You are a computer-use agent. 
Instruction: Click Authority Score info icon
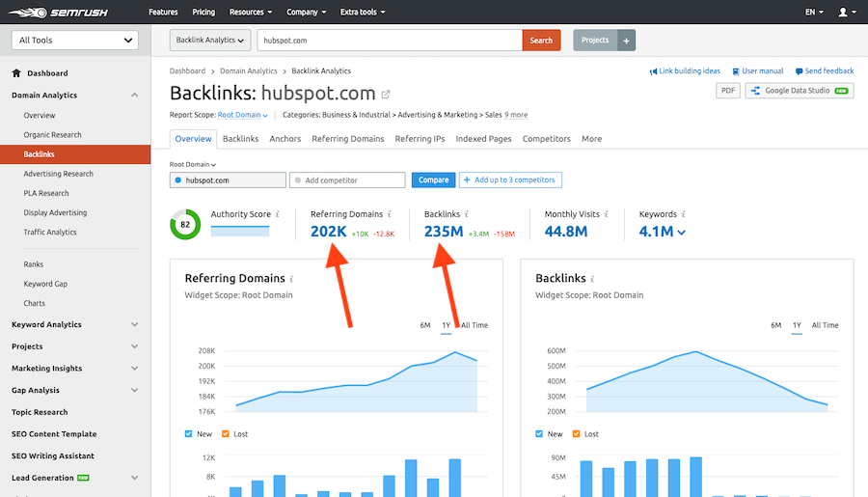coord(278,214)
